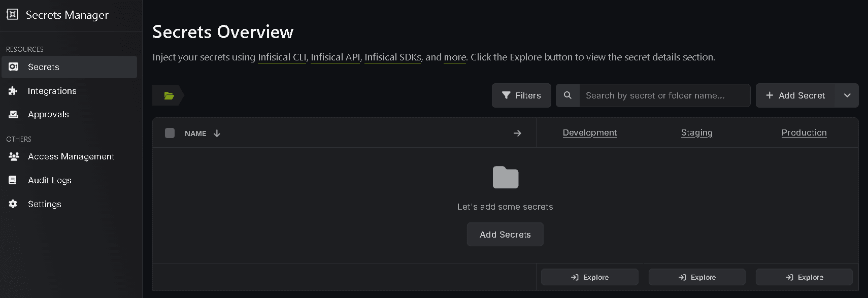The width and height of the screenshot is (868, 298).
Task: Click the Secrets Manager logo icon
Action: click(x=12, y=14)
